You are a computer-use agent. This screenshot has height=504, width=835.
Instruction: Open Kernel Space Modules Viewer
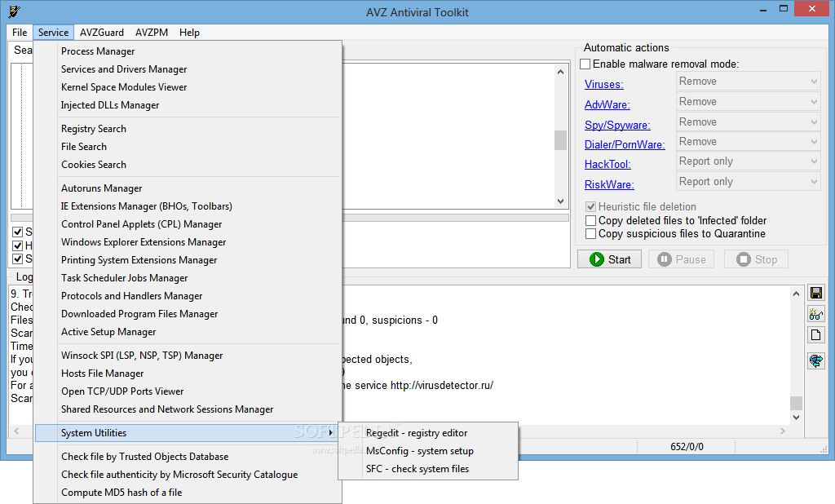pos(188,86)
